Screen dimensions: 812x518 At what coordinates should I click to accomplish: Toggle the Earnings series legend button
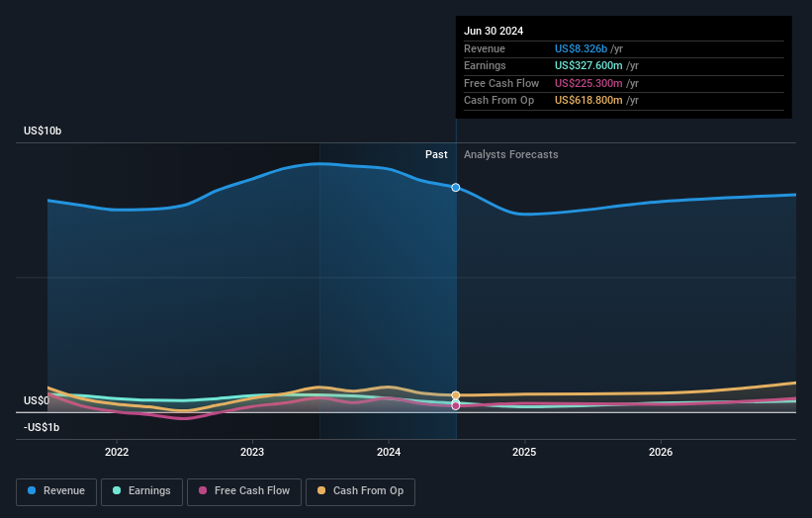click(141, 491)
